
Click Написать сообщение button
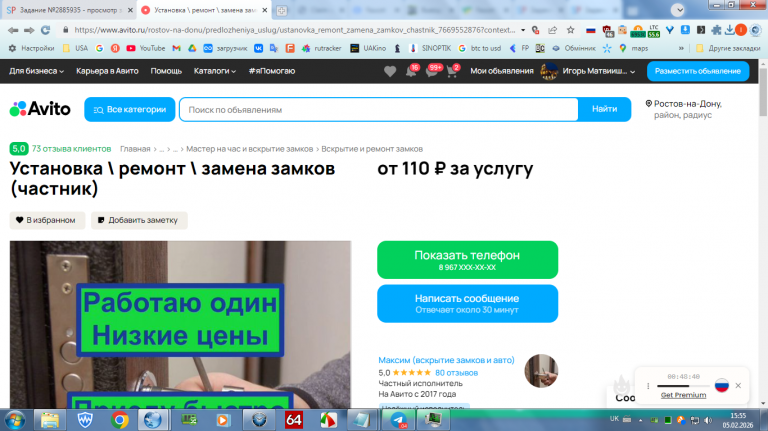467,303
